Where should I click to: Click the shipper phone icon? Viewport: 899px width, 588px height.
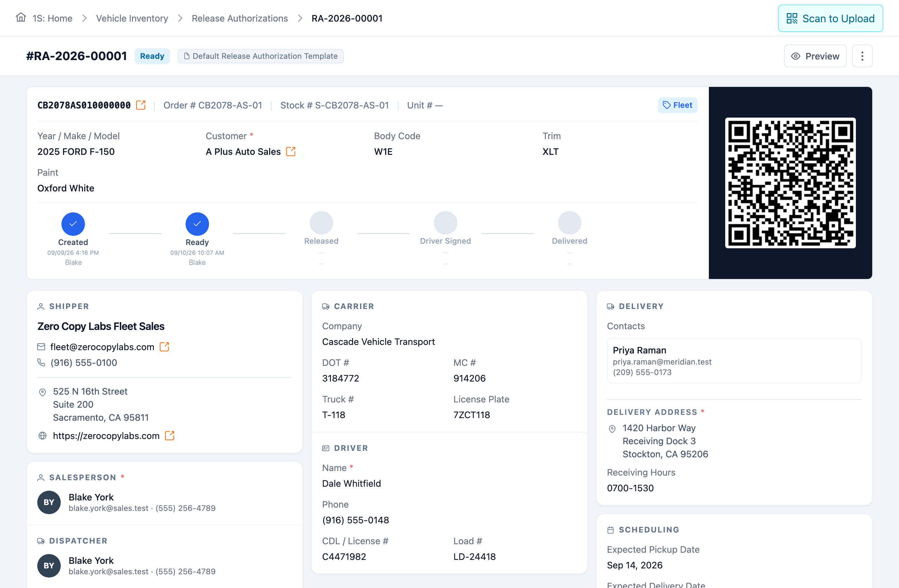41,363
